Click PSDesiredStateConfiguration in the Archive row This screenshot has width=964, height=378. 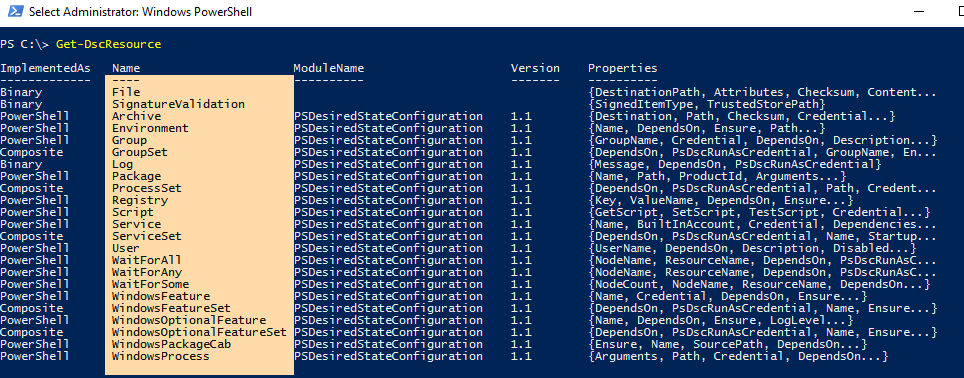tap(388, 116)
